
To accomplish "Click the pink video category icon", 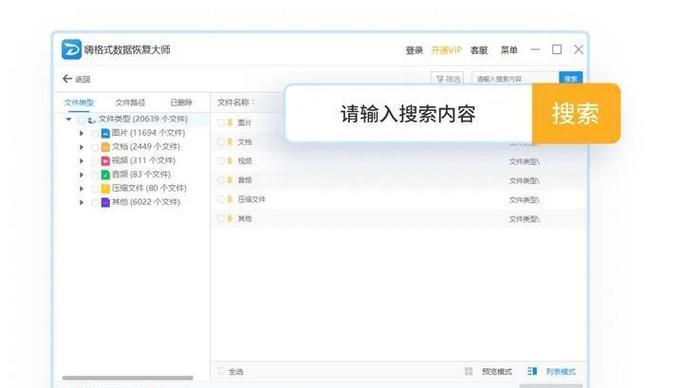I will [x=105, y=161].
